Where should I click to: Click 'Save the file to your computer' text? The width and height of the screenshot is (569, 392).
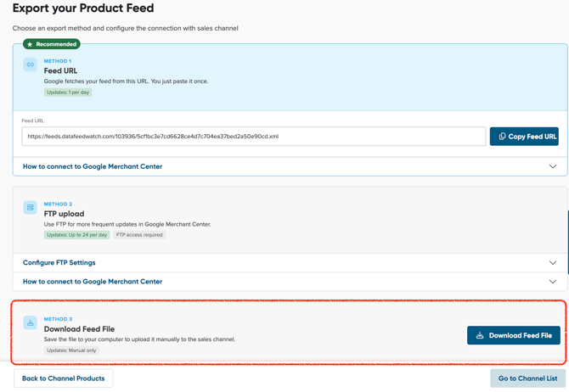(139, 339)
